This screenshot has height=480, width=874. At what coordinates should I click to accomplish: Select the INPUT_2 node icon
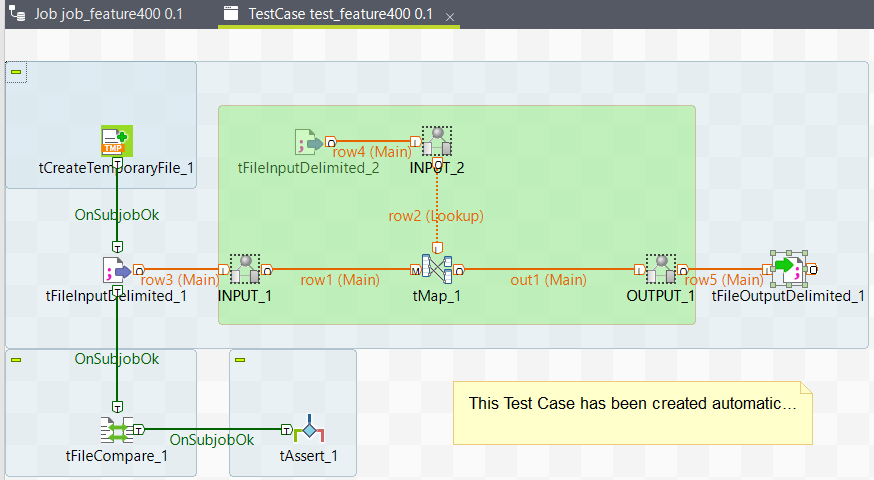(436, 142)
